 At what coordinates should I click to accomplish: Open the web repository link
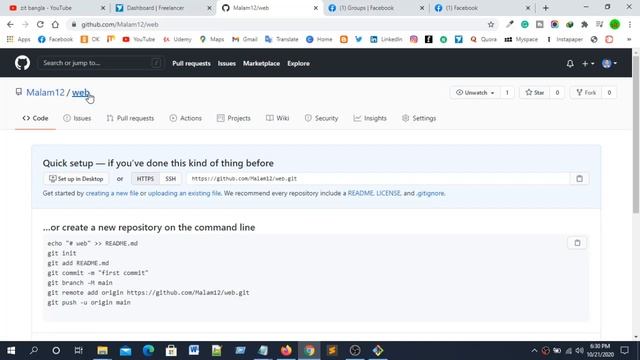tap(80, 93)
